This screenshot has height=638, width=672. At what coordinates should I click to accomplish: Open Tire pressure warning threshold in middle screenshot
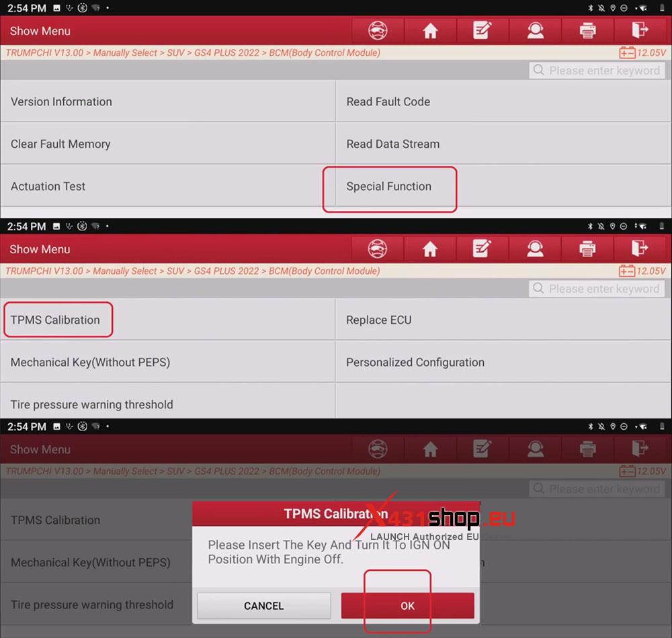pyautogui.click(x=167, y=402)
